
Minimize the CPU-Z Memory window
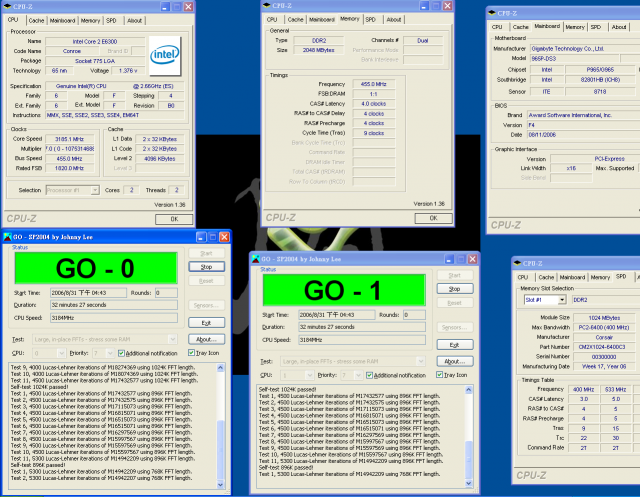424,6
